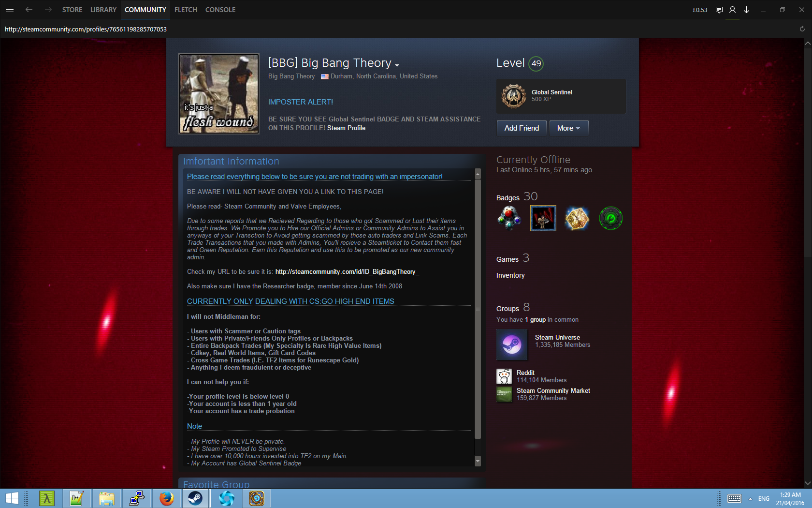Open the friends account icon menu
812x508 pixels.
[733, 10]
